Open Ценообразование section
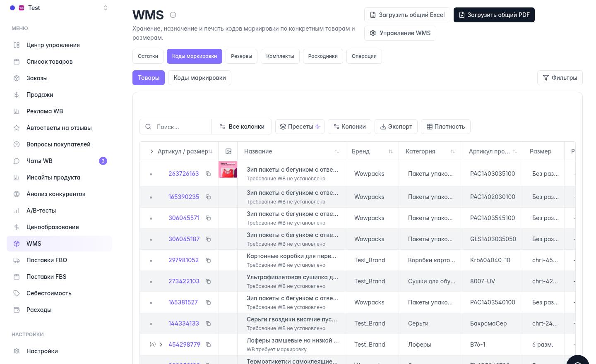 click(x=59, y=227)
